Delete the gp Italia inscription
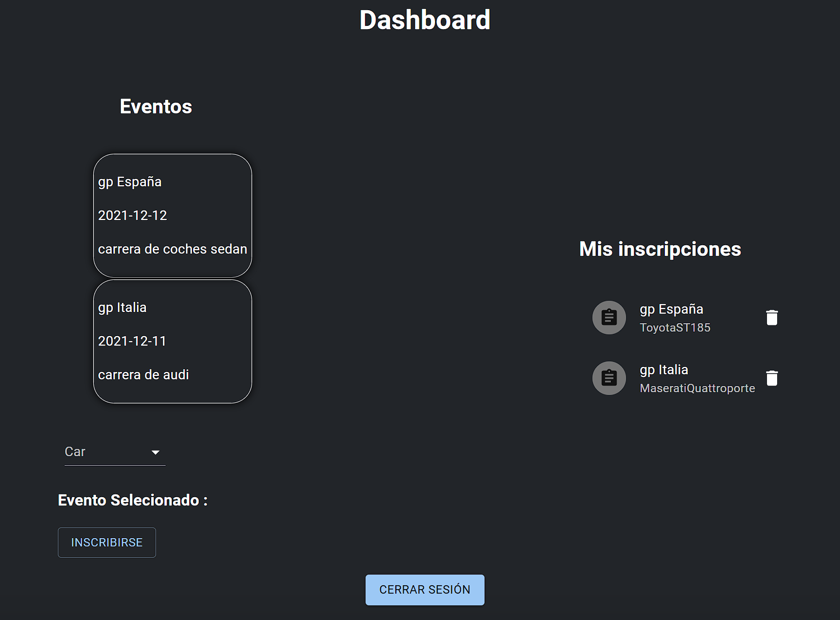Viewport: 840px width, 620px height. pos(772,378)
